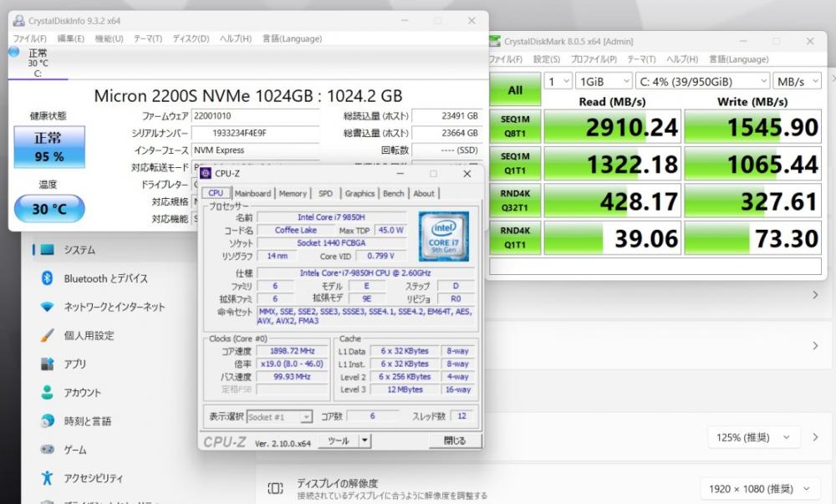Click the 閉じる button in CPU-Z

point(455,440)
